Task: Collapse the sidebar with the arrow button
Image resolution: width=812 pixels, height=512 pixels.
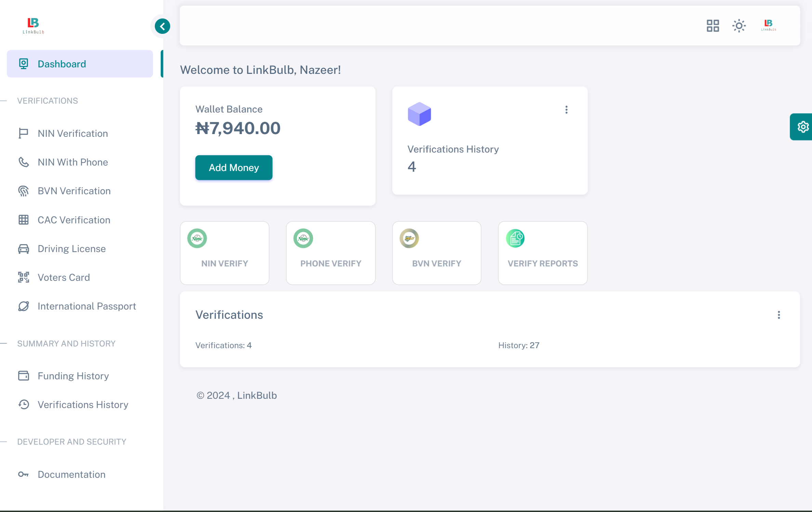Action: 162,26
